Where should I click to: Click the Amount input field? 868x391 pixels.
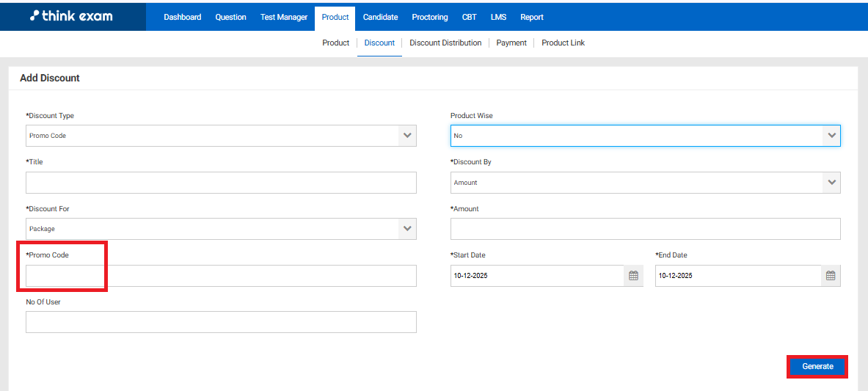tap(645, 229)
